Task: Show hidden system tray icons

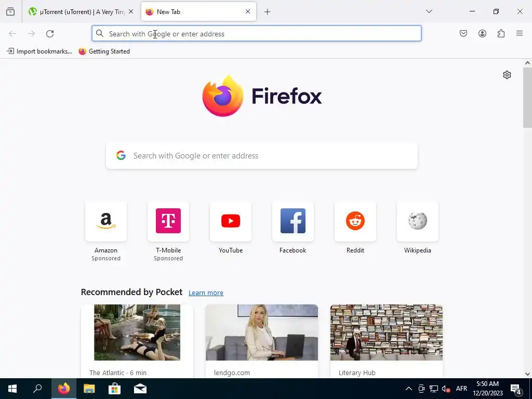Action: coord(409,389)
